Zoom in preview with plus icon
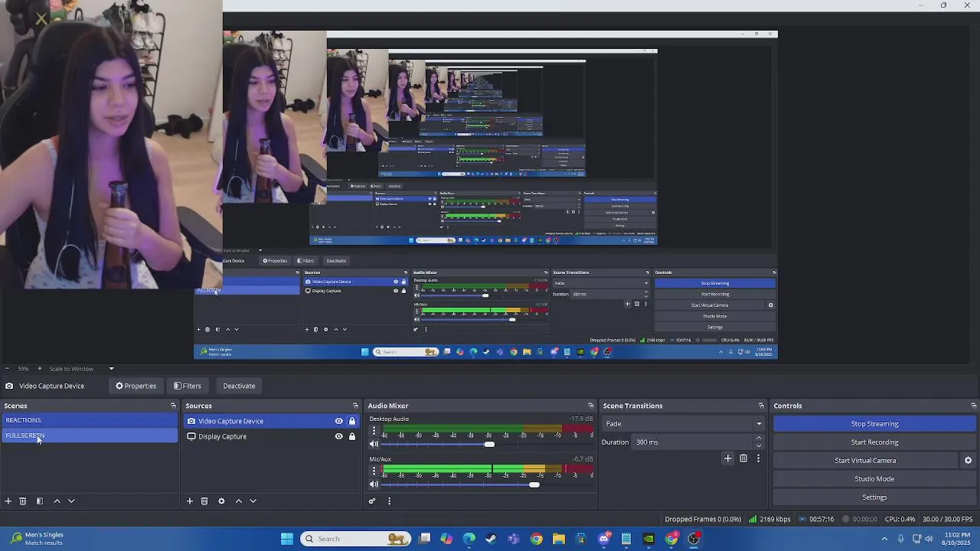This screenshot has height=551, width=980. (40, 369)
